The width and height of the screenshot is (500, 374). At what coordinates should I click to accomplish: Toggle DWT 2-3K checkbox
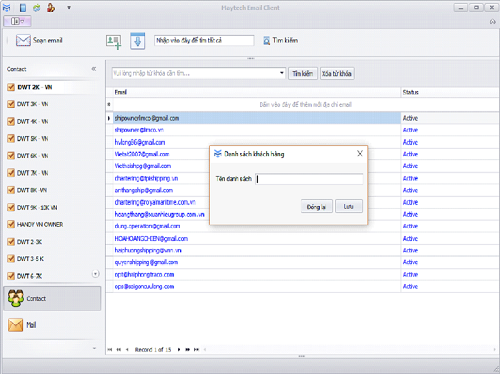11,242
